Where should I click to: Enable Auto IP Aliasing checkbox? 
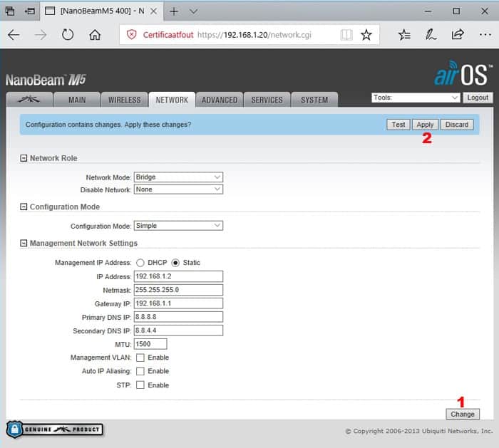pos(140,371)
